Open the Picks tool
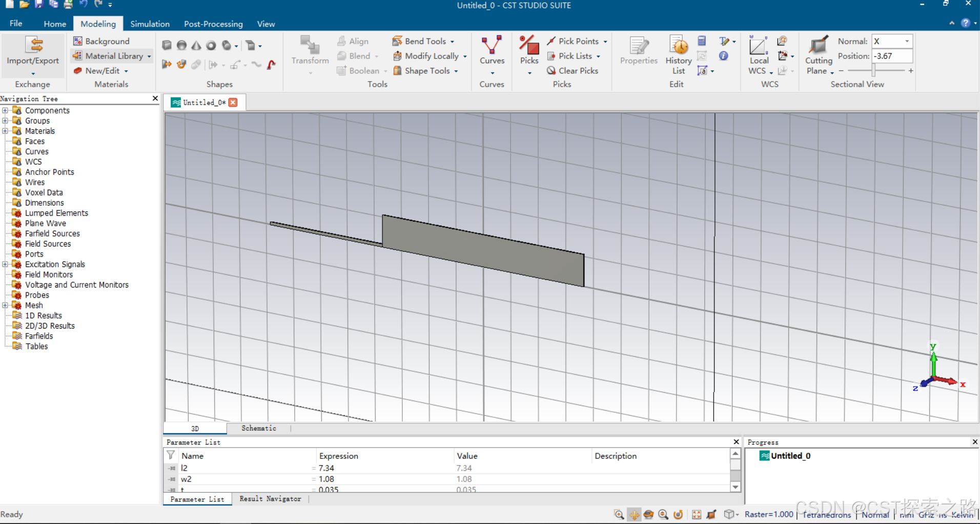 [x=529, y=54]
